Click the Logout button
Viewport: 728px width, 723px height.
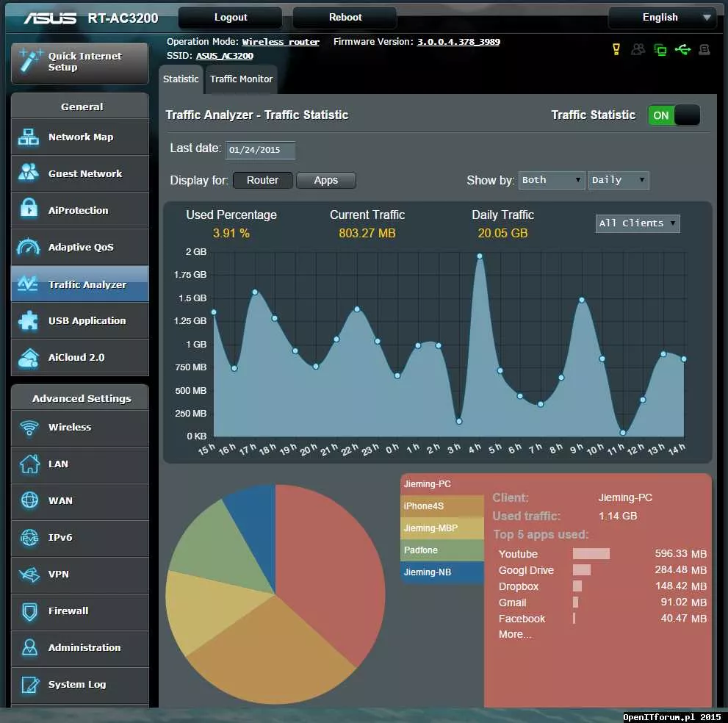pos(230,18)
